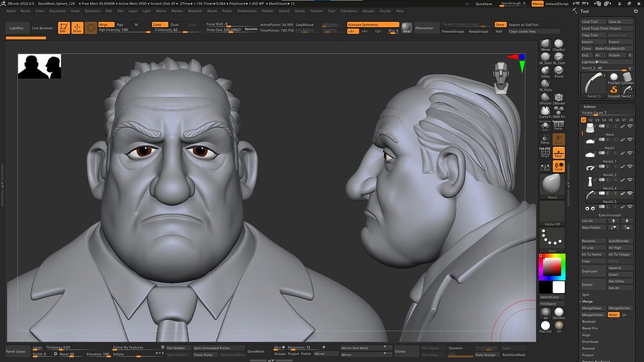Hide Neck subtool via eye icon
This screenshot has height=362, width=644.
[630, 126]
